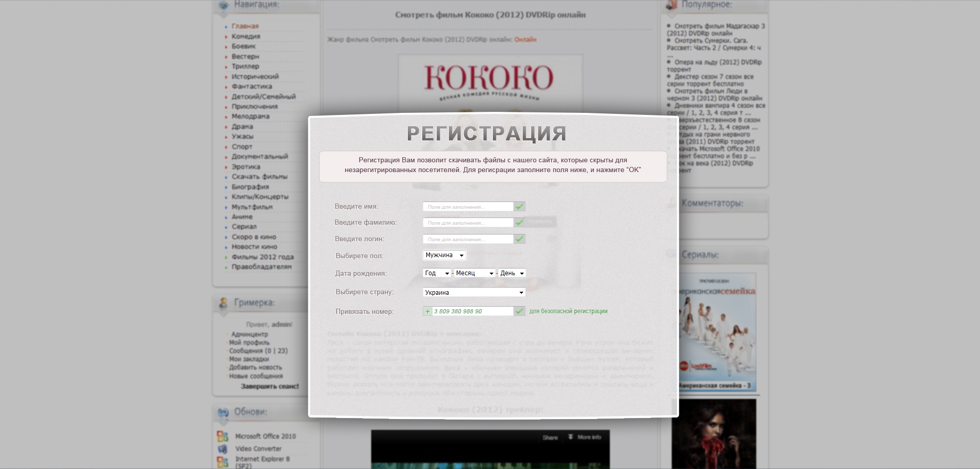Open Боевик in the navigation menu

[243, 46]
